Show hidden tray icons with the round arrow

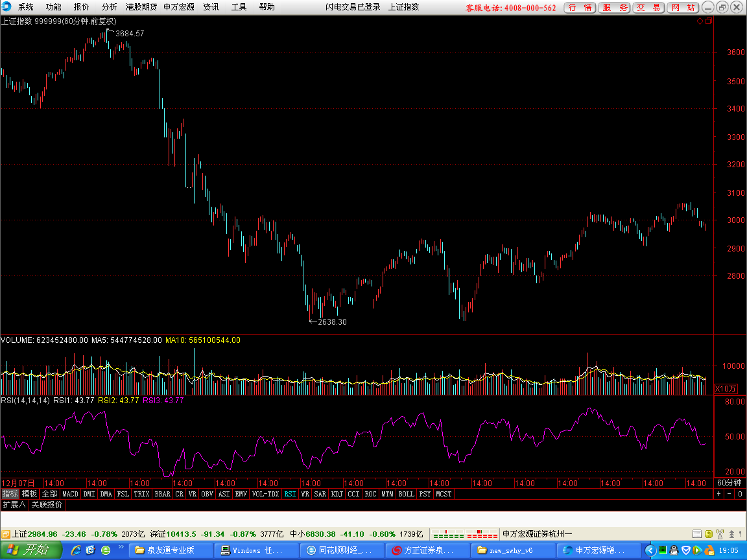[x=650, y=550]
